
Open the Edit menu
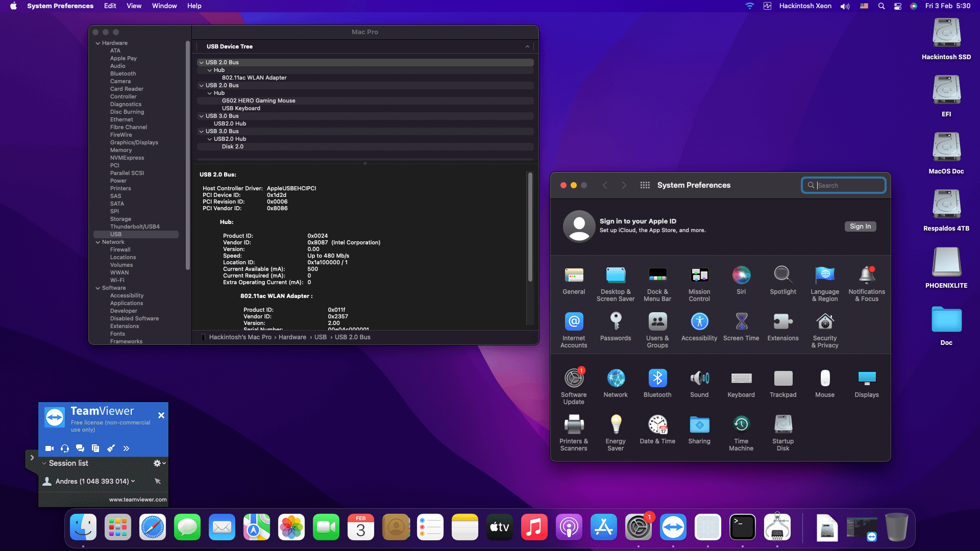110,6
